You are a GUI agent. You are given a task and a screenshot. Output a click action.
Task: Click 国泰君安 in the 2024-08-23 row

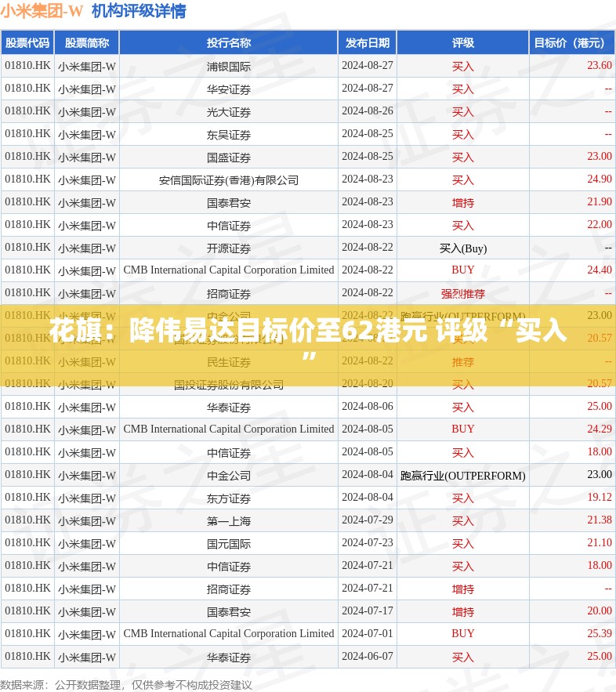click(x=229, y=202)
